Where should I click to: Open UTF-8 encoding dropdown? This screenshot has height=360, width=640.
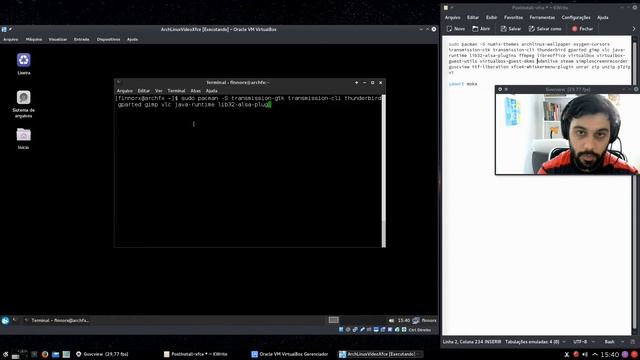tap(583, 342)
